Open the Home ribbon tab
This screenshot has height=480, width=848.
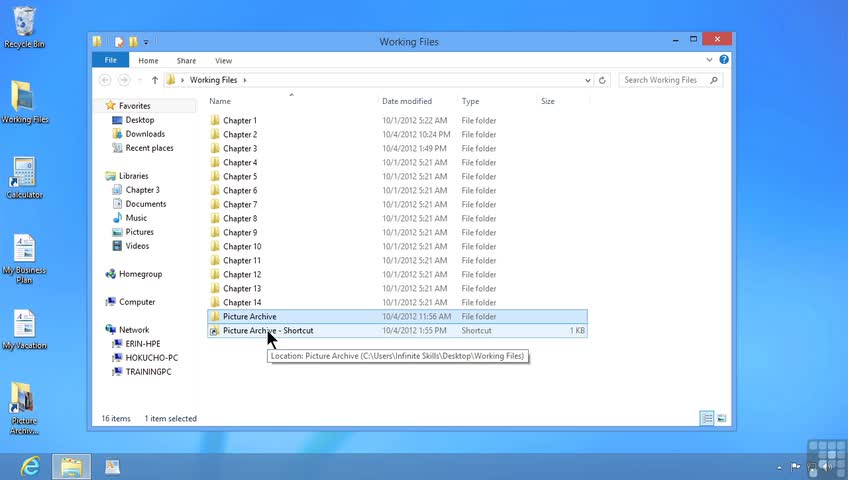tap(148, 61)
